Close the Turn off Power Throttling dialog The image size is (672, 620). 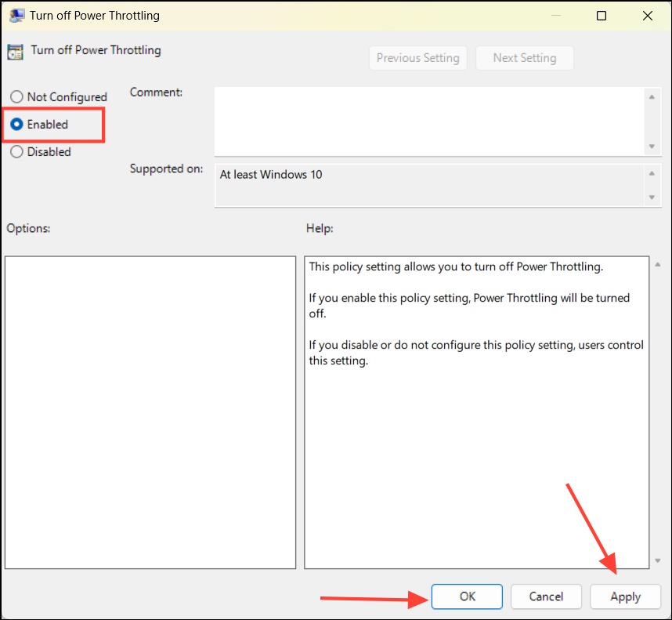(648, 16)
